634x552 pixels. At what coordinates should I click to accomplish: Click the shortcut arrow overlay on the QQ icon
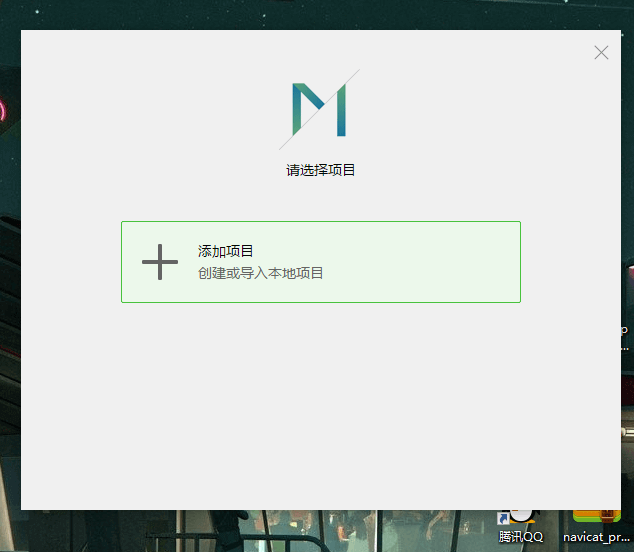coord(505,518)
